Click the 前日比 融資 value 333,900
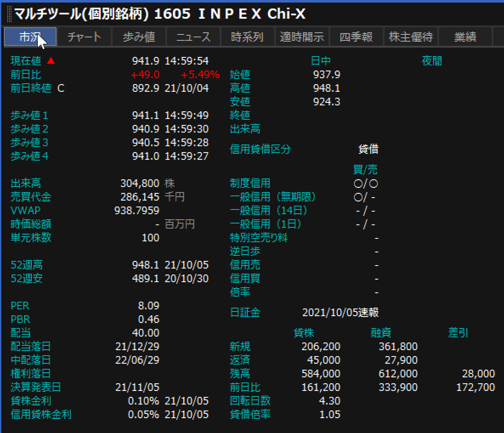This screenshot has height=433, width=504. pyautogui.click(x=398, y=388)
